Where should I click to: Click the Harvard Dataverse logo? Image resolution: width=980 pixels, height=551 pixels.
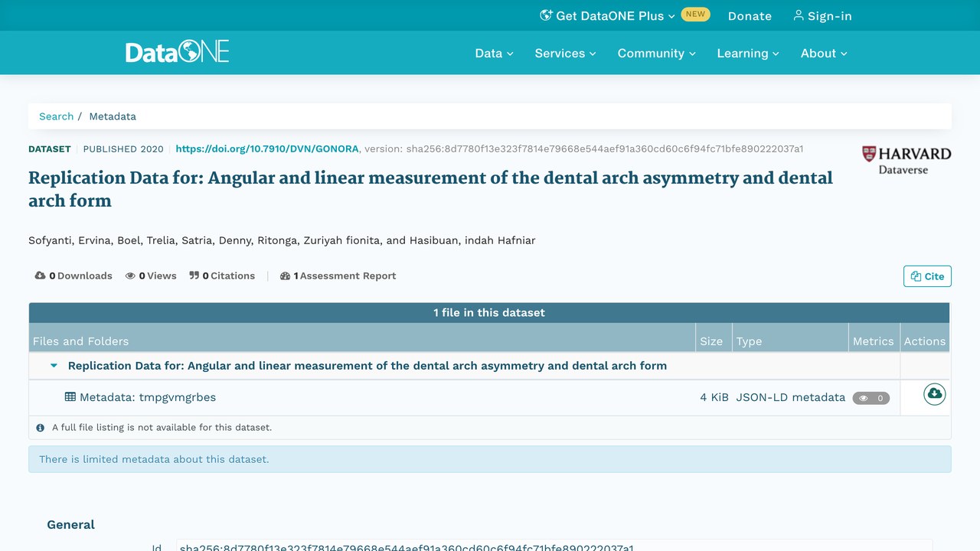coord(906,161)
